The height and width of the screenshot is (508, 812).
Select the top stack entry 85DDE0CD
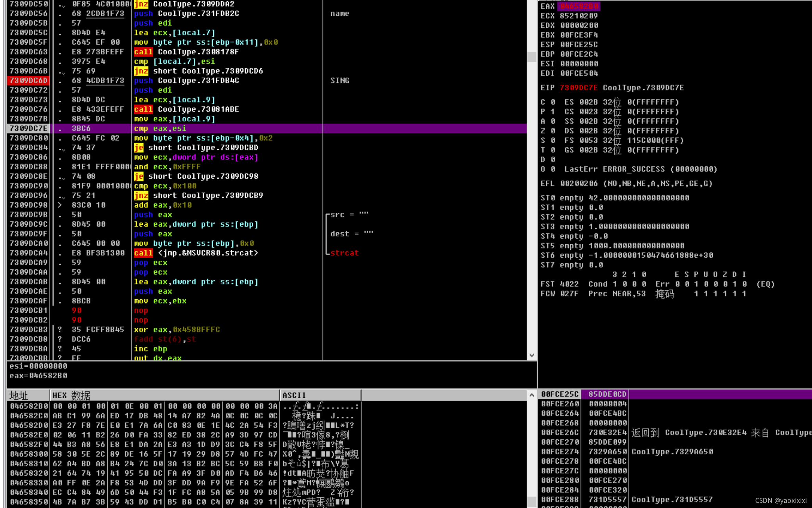pyautogui.click(x=607, y=394)
